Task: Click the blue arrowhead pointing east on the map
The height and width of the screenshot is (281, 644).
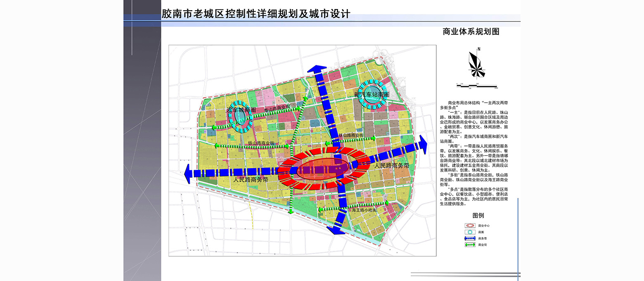Action: click(x=422, y=144)
